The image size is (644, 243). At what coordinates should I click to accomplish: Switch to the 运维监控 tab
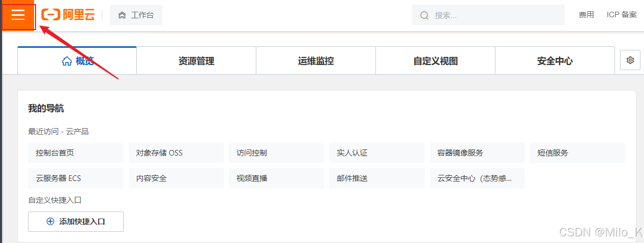point(316,60)
